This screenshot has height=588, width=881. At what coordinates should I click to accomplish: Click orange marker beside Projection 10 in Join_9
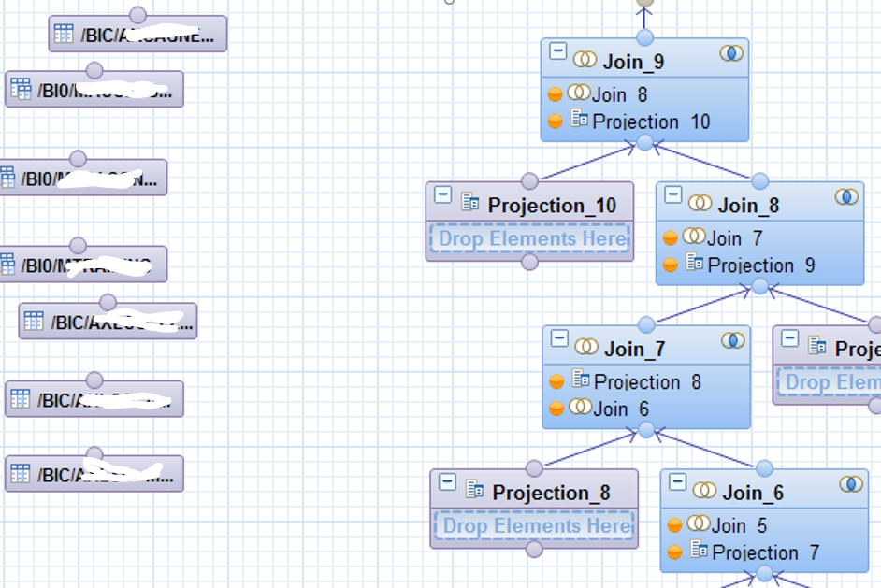[556, 122]
